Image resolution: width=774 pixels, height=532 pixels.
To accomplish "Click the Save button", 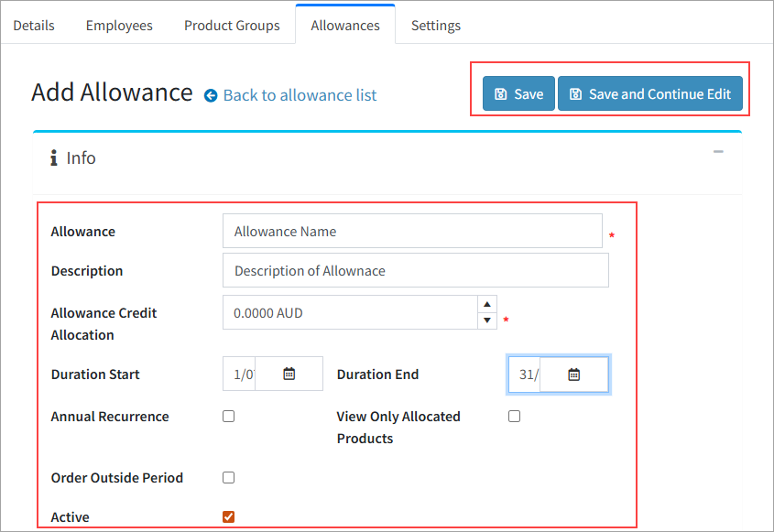I will pyautogui.click(x=518, y=93).
